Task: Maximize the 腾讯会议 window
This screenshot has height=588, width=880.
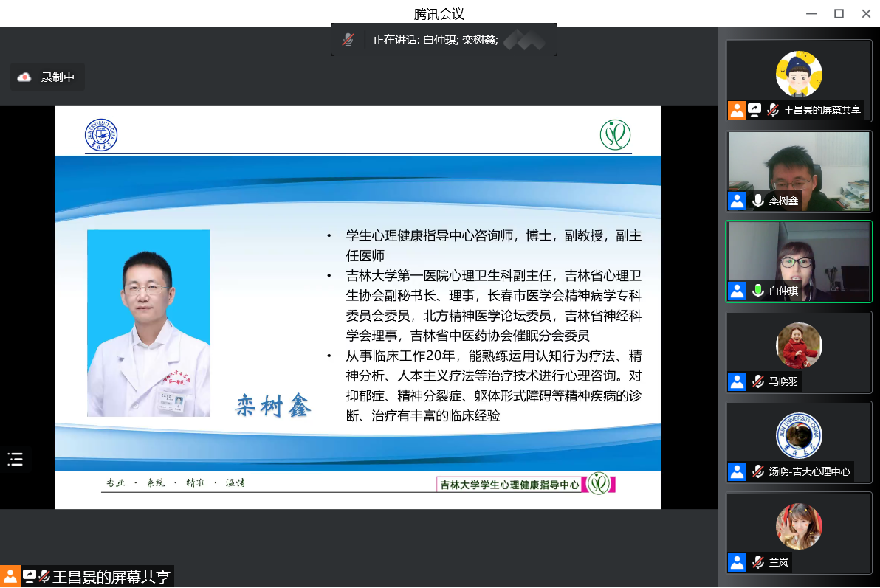Action: tap(839, 13)
